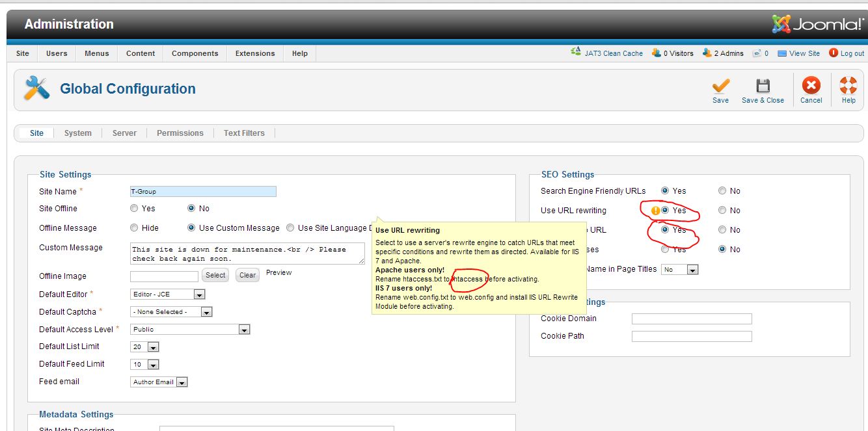868x431 pixels.
Task: Set Search Engine Friendly URLs to No
Action: click(x=722, y=191)
